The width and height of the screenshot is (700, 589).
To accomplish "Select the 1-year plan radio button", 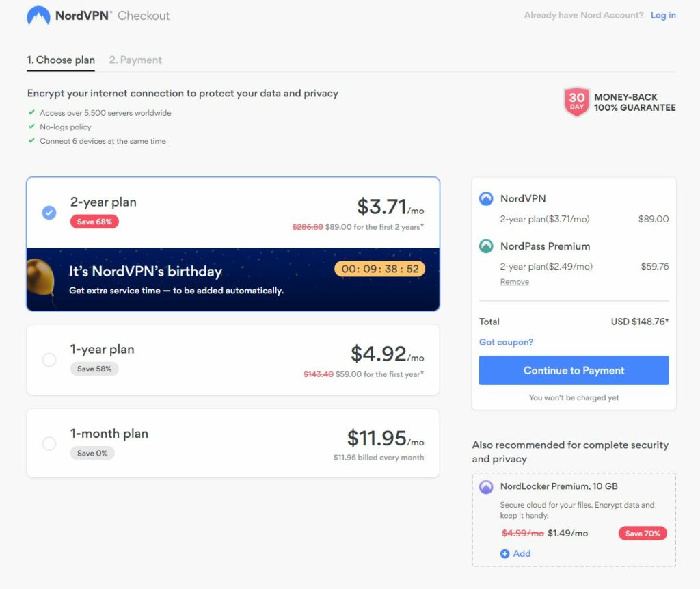I will (x=49, y=360).
